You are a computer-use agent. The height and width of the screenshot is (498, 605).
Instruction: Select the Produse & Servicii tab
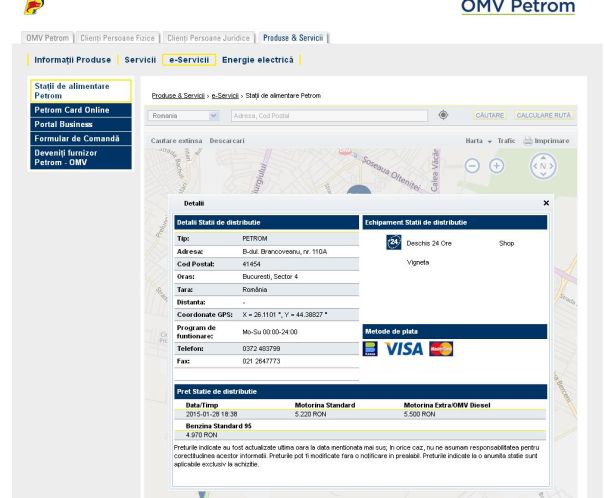pyautogui.click(x=293, y=38)
